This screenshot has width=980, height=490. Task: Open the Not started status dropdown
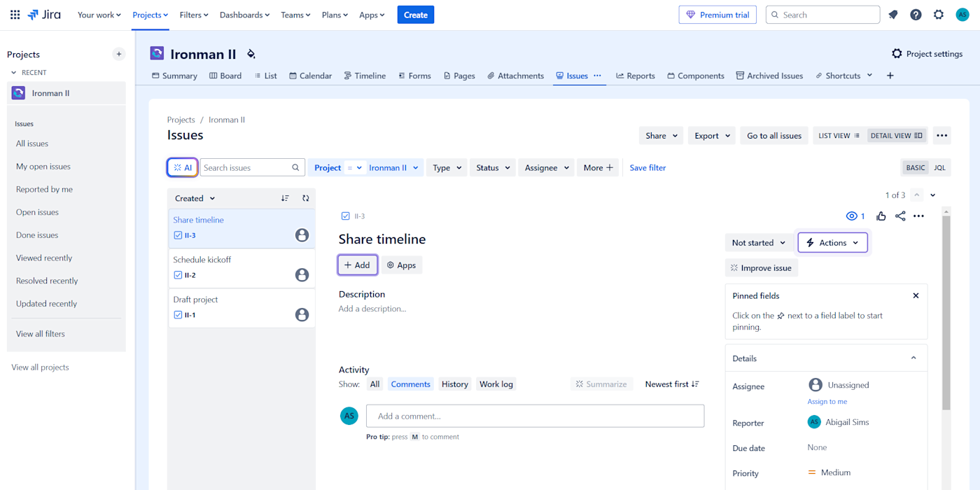pos(759,243)
